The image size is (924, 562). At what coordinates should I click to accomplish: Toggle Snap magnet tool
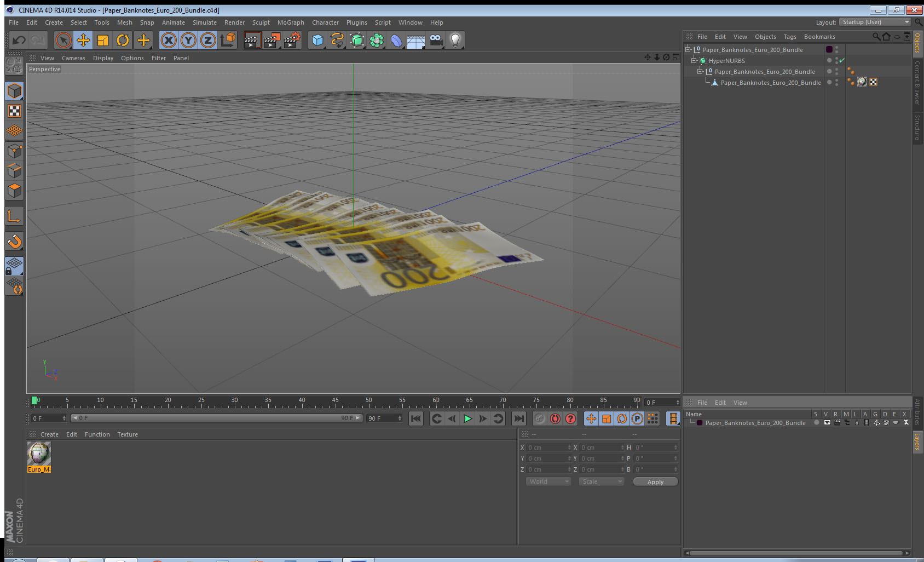pyautogui.click(x=14, y=241)
